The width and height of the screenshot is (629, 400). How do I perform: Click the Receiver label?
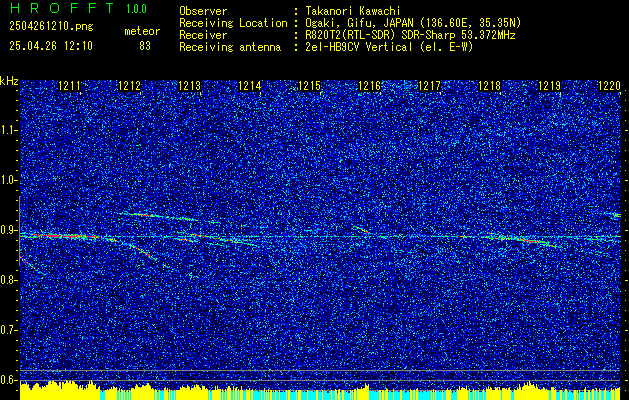(x=203, y=35)
